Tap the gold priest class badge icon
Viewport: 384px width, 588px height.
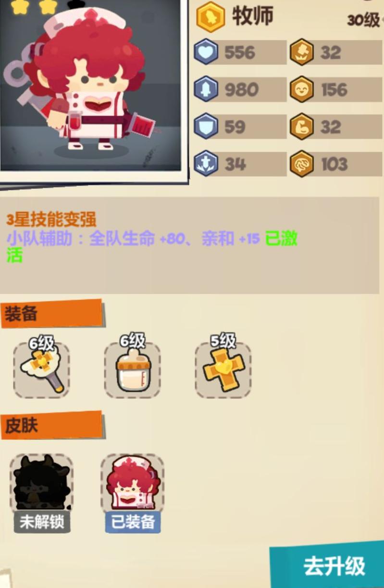(x=211, y=17)
